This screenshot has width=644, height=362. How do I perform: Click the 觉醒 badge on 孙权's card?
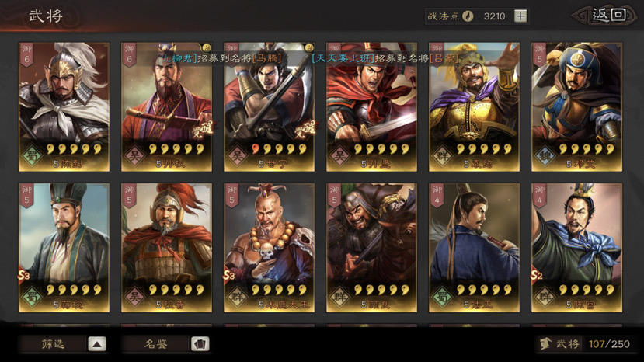(203, 129)
